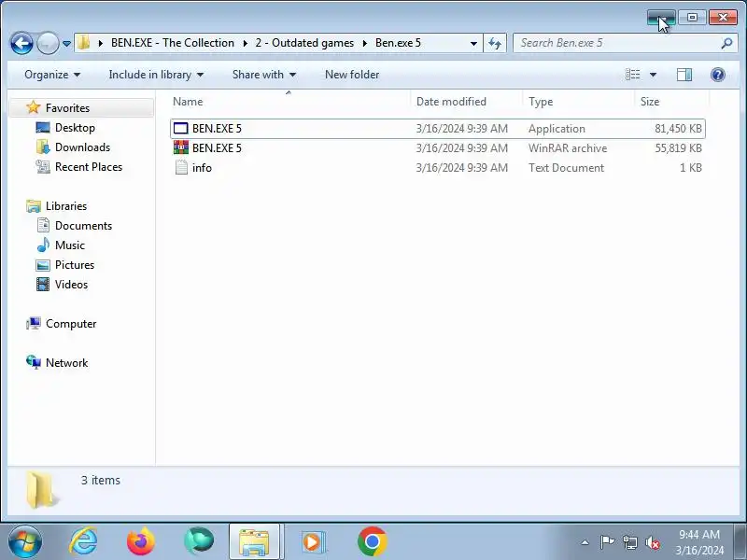This screenshot has width=747, height=560.
Task: Click the WinRAR archive icon
Action: pos(180,148)
